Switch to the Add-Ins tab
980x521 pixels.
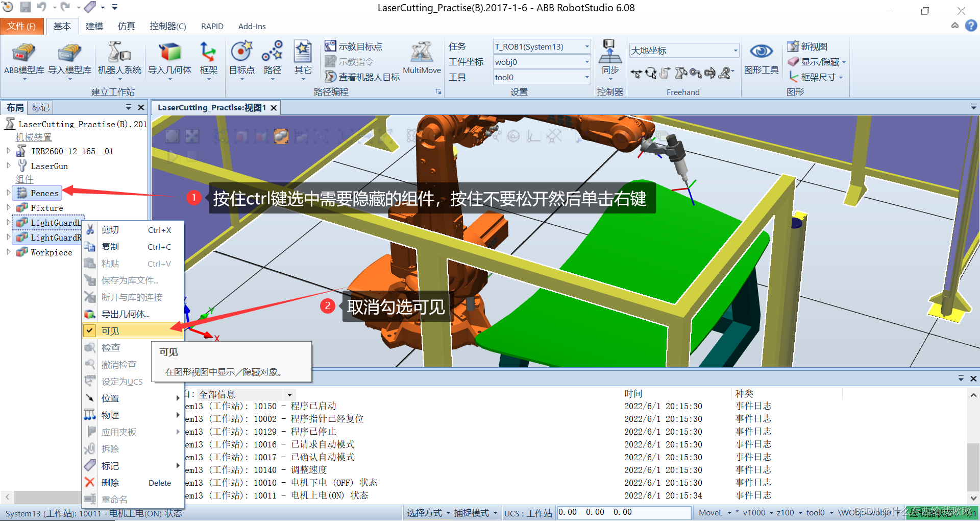(x=252, y=26)
